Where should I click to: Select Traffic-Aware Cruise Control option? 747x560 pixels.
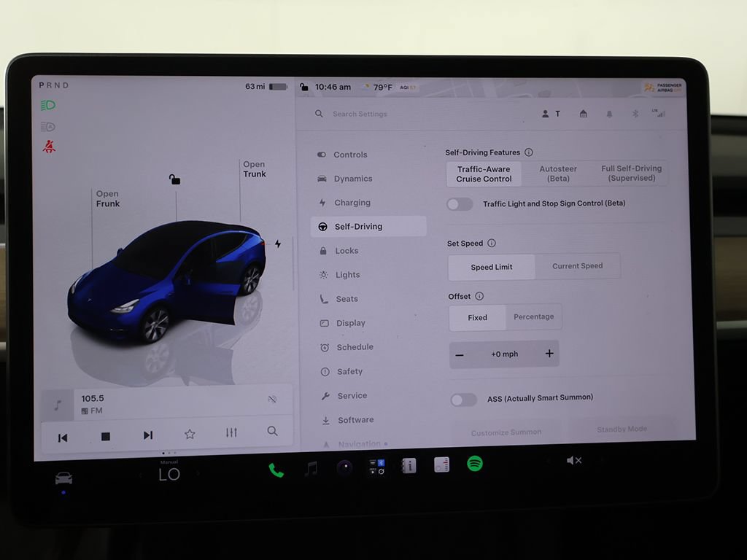pyautogui.click(x=484, y=174)
